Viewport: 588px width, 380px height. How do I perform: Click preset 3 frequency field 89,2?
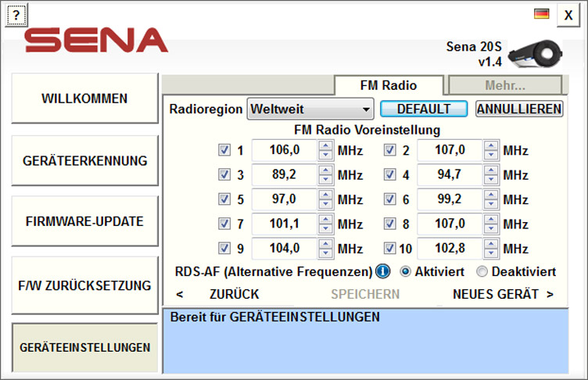285,174
